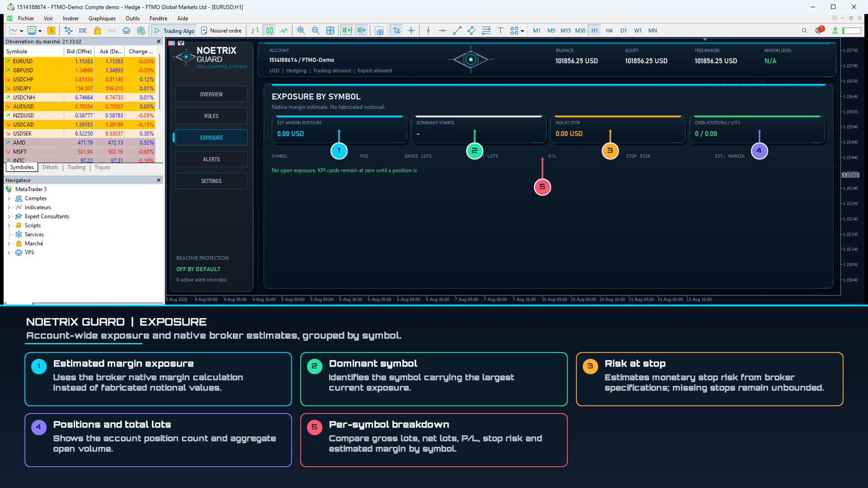Screen dimensions: 868x488
Task: Click the tile windows grid icon
Action: [x=330, y=31]
